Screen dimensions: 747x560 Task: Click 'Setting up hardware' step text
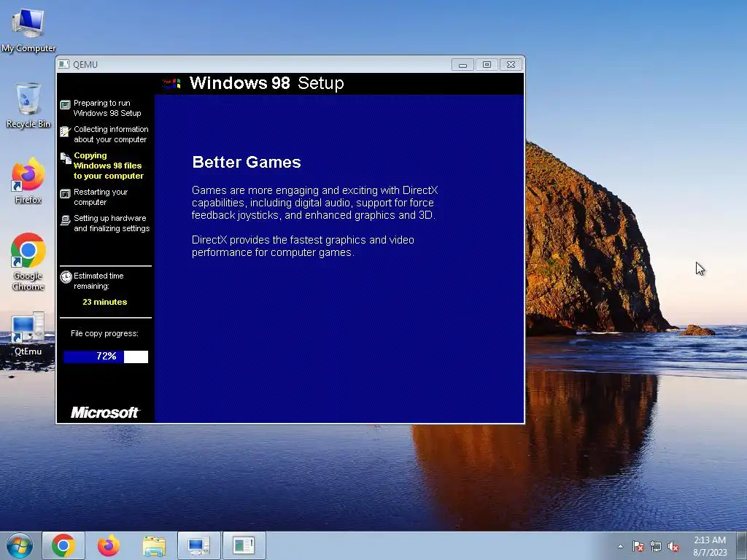coord(112,223)
